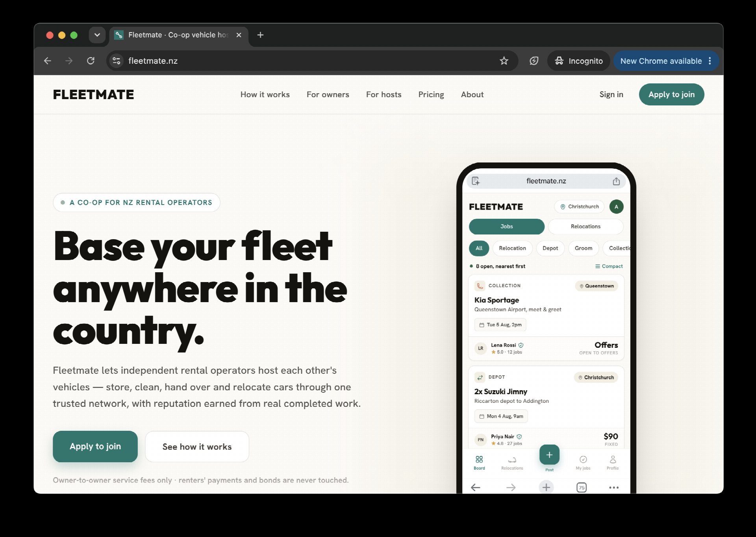Click the Tue 5 Aug, 2pm date chip

500,325
